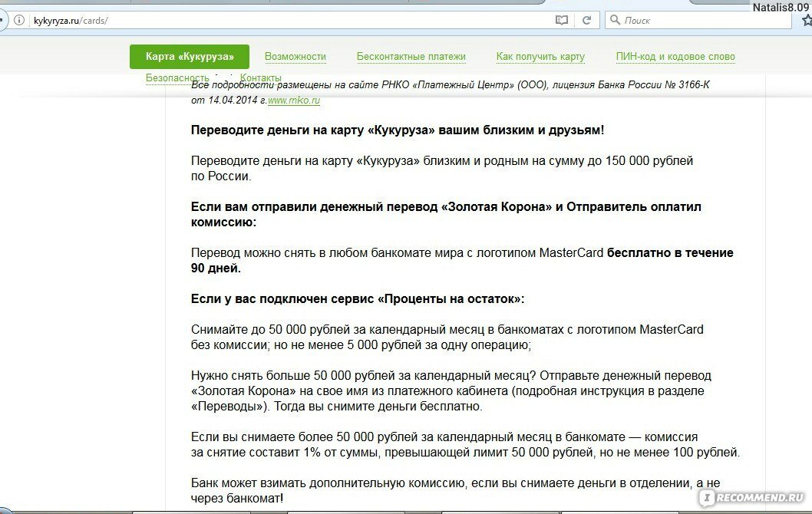
Task: Click heading 'Если у вас подключен сервис «Проценты на остаток»'
Action: click(x=358, y=298)
